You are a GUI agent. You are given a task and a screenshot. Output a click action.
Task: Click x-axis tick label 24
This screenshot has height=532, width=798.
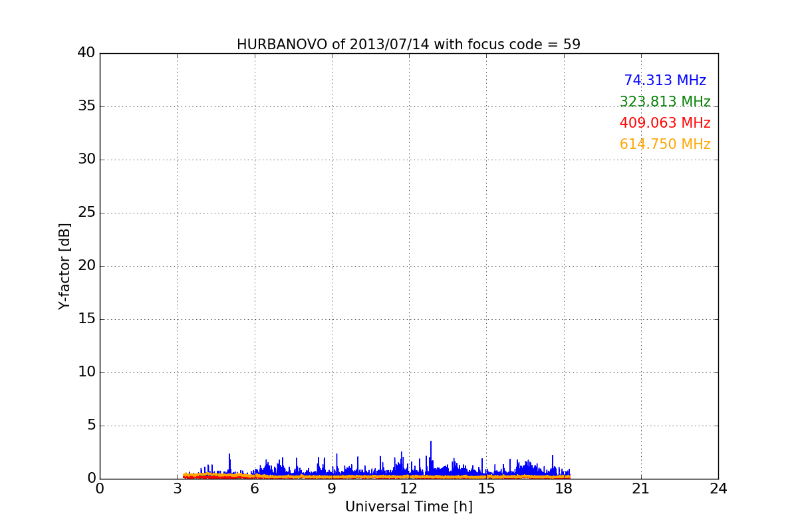click(x=718, y=489)
